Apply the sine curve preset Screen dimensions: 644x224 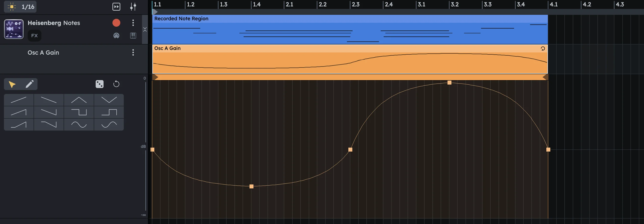pyautogui.click(x=79, y=125)
